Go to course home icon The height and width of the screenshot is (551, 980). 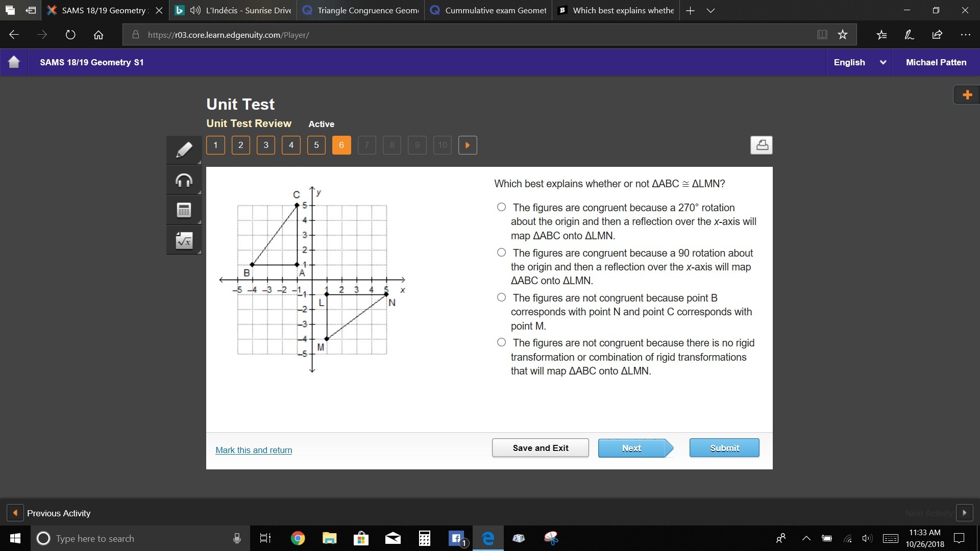[14, 62]
